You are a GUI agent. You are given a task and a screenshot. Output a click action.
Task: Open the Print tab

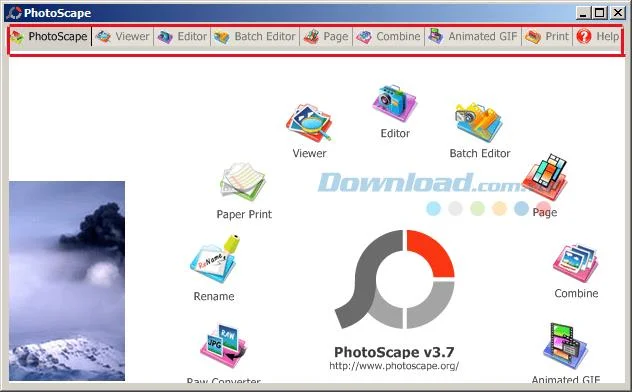tap(547, 37)
